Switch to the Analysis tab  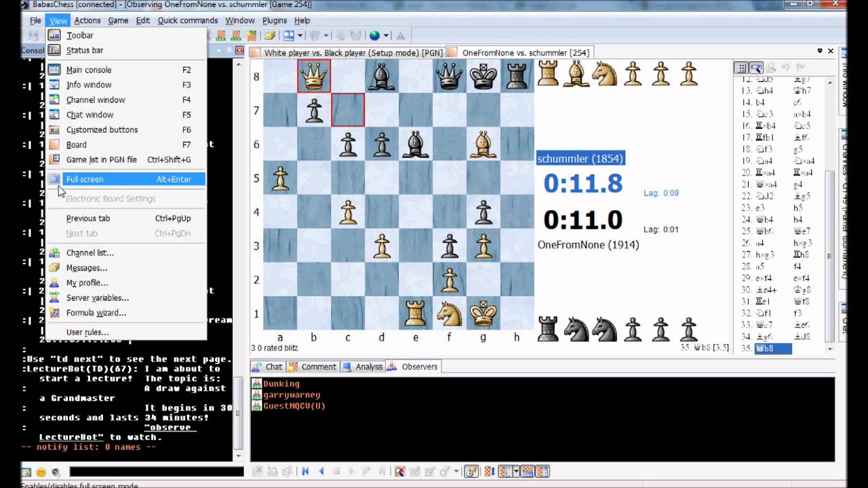click(x=363, y=367)
